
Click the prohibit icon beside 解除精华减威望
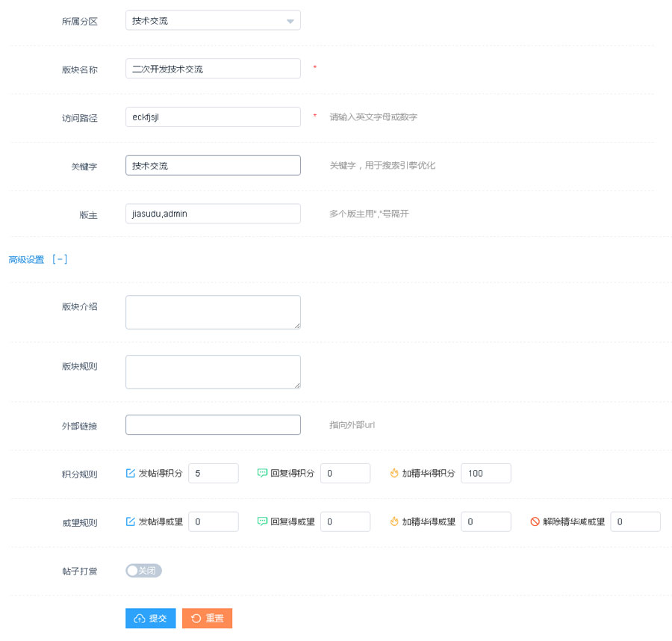pos(535,521)
